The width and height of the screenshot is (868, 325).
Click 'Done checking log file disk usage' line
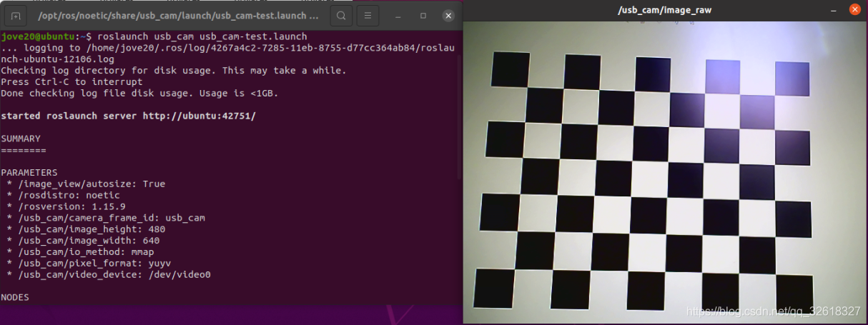[x=139, y=94]
